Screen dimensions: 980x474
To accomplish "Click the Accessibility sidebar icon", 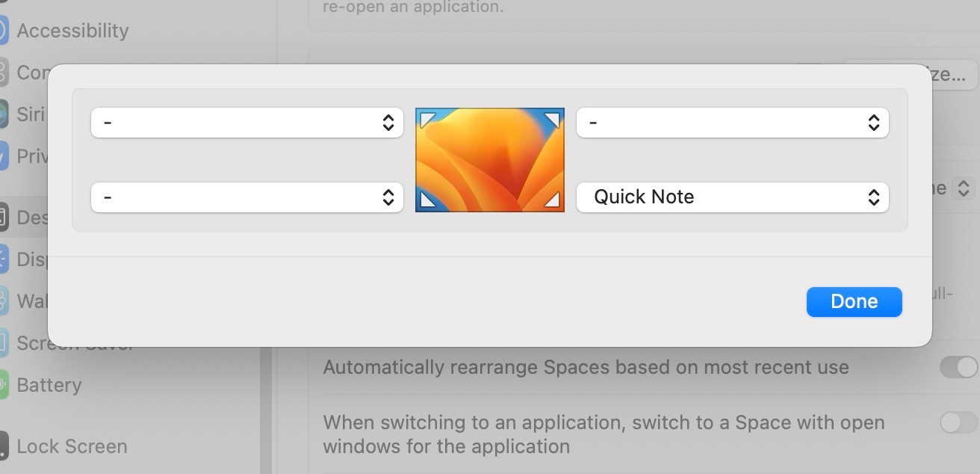I will pos(2,31).
